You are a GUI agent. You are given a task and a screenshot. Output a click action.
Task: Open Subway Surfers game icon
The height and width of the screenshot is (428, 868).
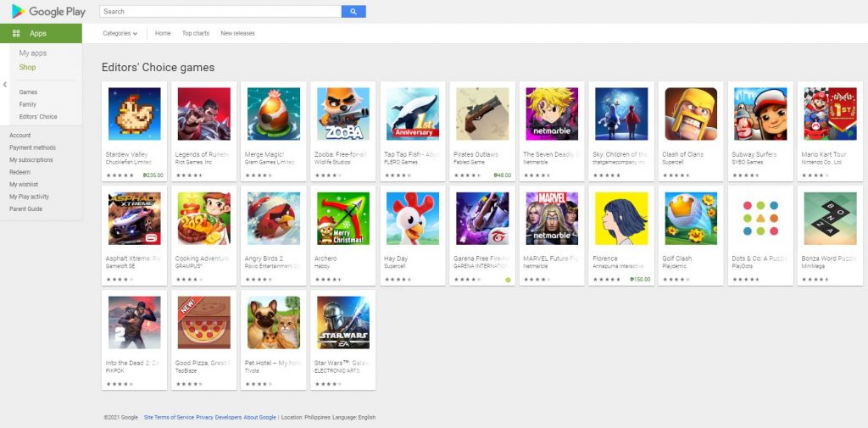760,114
